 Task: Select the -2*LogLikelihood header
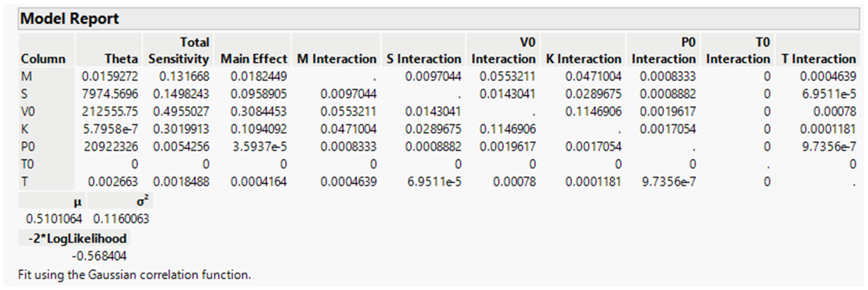[x=77, y=238]
